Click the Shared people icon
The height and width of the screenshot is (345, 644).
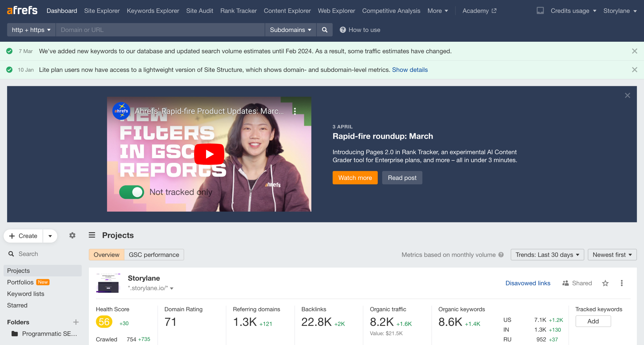pyautogui.click(x=566, y=283)
